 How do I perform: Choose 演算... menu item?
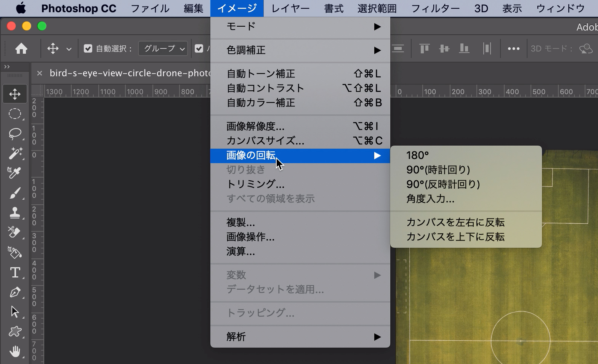click(300, 251)
